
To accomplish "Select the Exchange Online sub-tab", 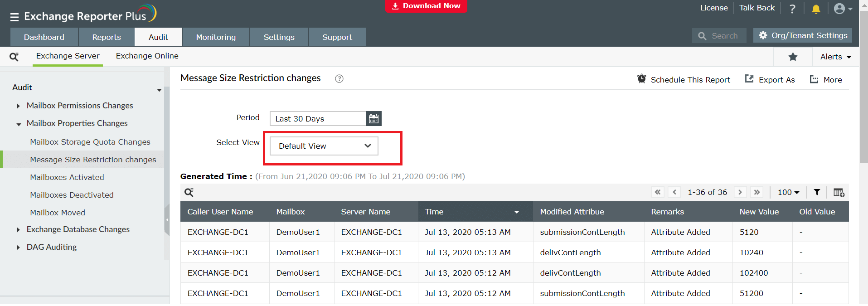I will pyautogui.click(x=147, y=56).
